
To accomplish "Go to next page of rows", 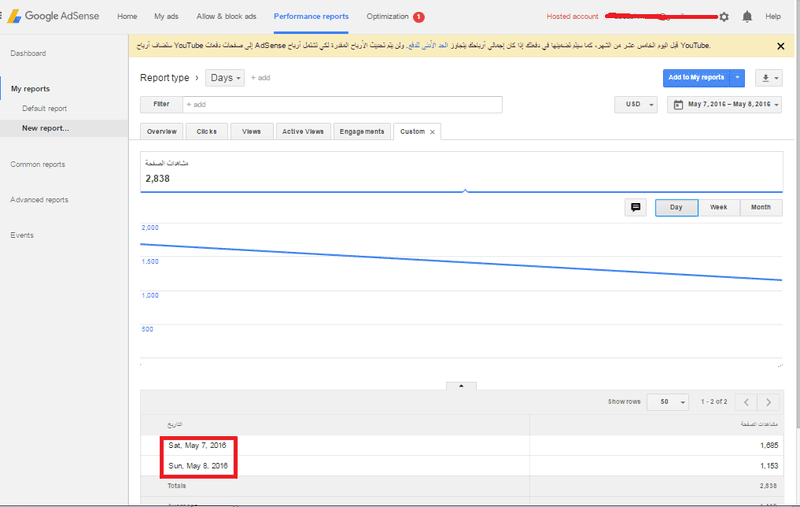I will coord(768,402).
